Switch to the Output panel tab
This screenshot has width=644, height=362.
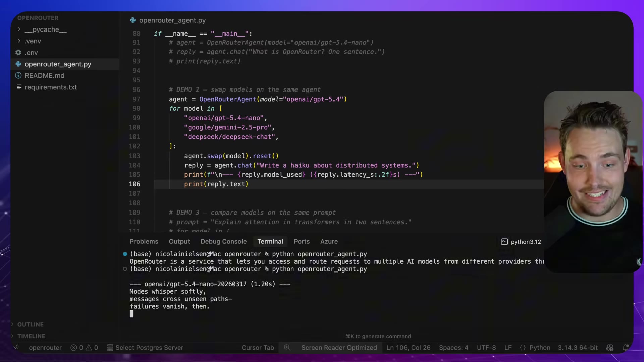tap(179, 241)
